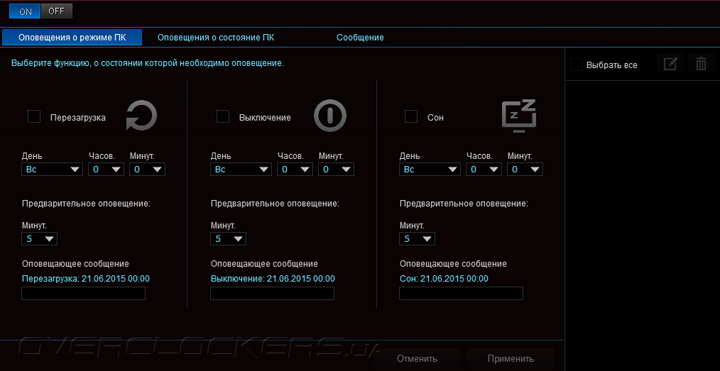The image size is (720, 371).
Task: Click the sleep monitor Zz icon
Action: point(519,116)
